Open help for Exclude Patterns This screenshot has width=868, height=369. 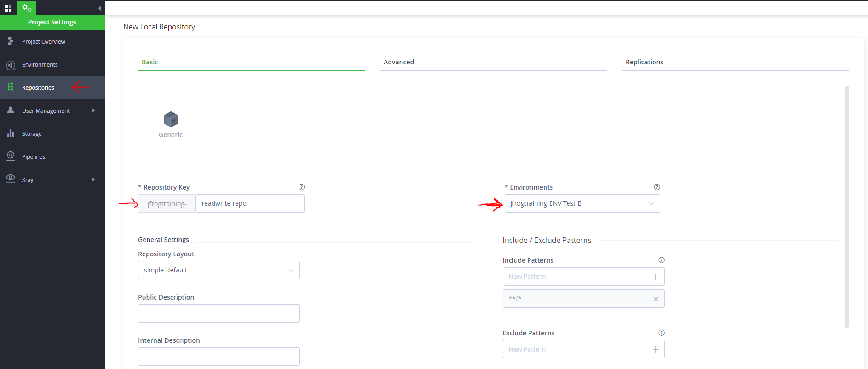(x=661, y=333)
